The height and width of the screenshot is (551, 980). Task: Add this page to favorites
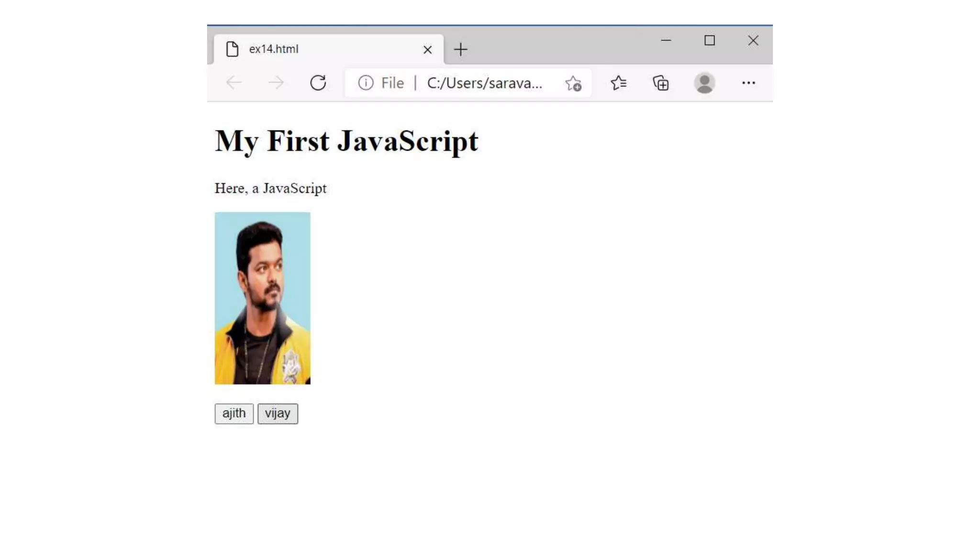click(x=573, y=83)
